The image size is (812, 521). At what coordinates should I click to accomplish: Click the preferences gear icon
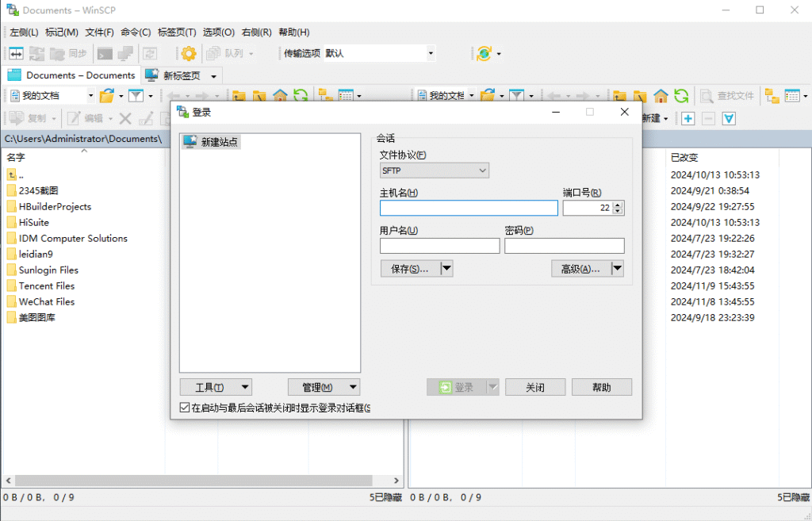tap(187, 53)
